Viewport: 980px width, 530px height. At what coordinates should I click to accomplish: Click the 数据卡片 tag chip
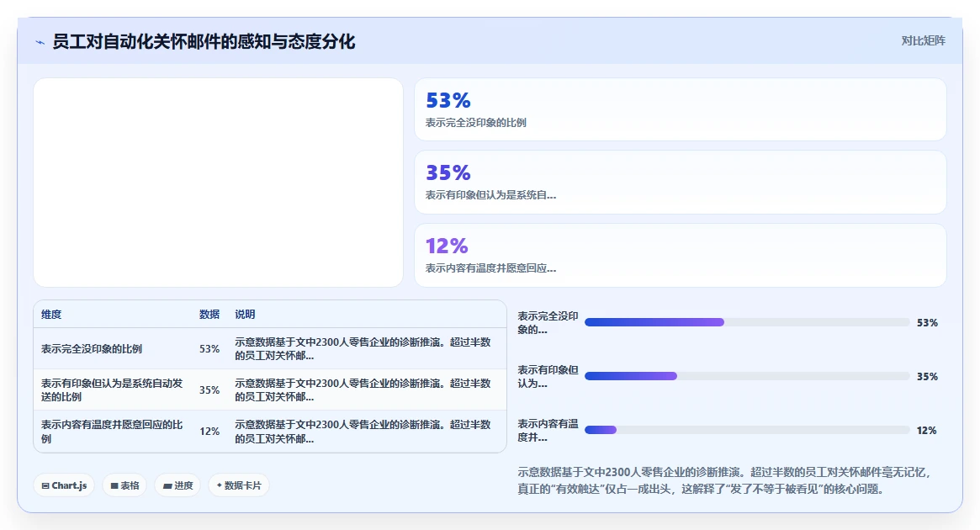(x=239, y=485)
